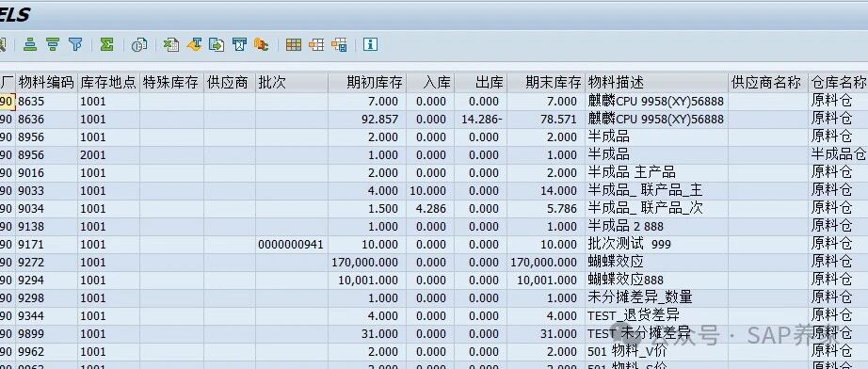
Task: Open the Set Filter funnel icon
Action: point(75,45)
